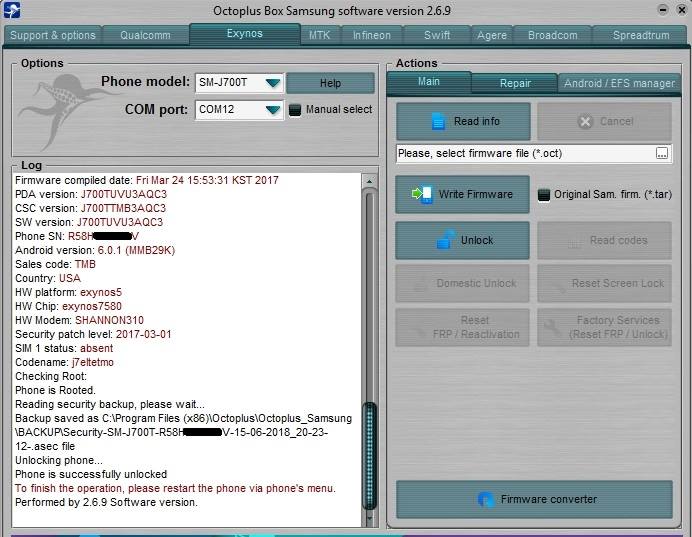Open the Agere tab
Screen dimensions: 692x537
click(492, 35)
